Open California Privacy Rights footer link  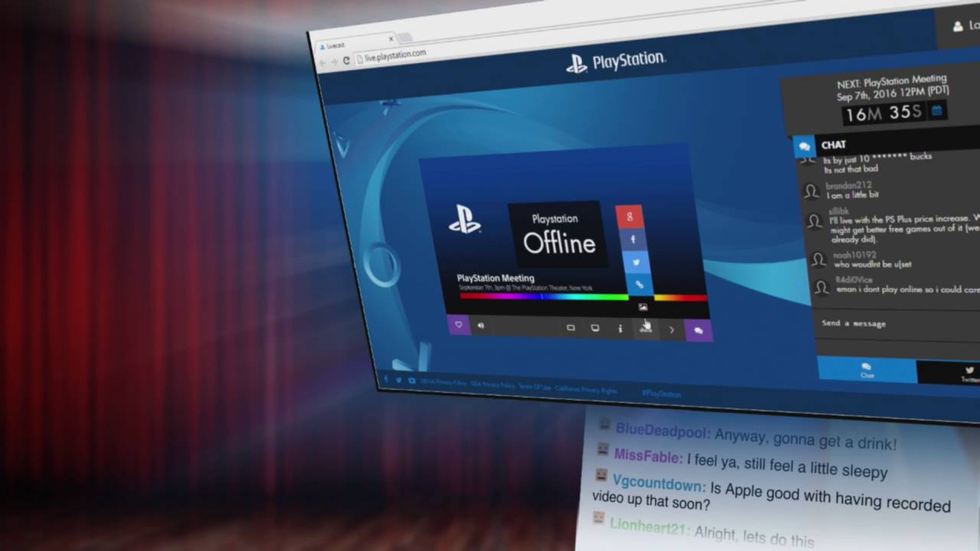586,390
